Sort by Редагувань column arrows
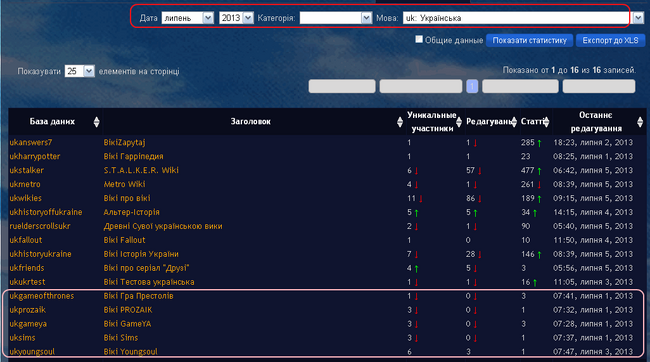This screenshot has width=650, height=362. point(514,122)
